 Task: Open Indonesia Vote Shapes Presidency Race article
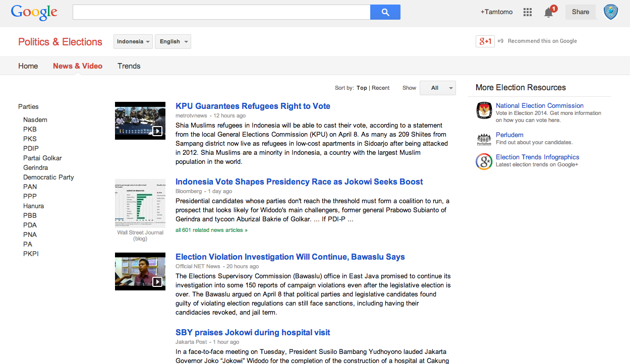pos(299,182)
